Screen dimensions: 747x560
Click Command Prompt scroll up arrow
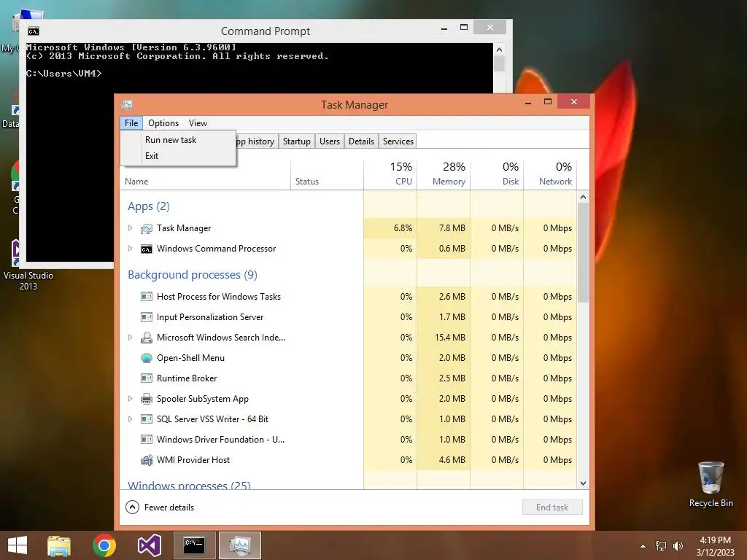point(499,50)
